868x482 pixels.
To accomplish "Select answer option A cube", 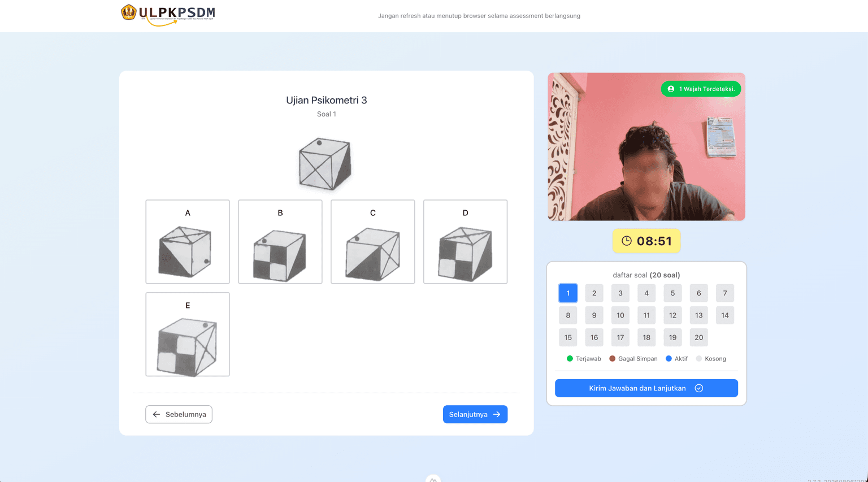I will pyautogui.click(x=188, y=242).
